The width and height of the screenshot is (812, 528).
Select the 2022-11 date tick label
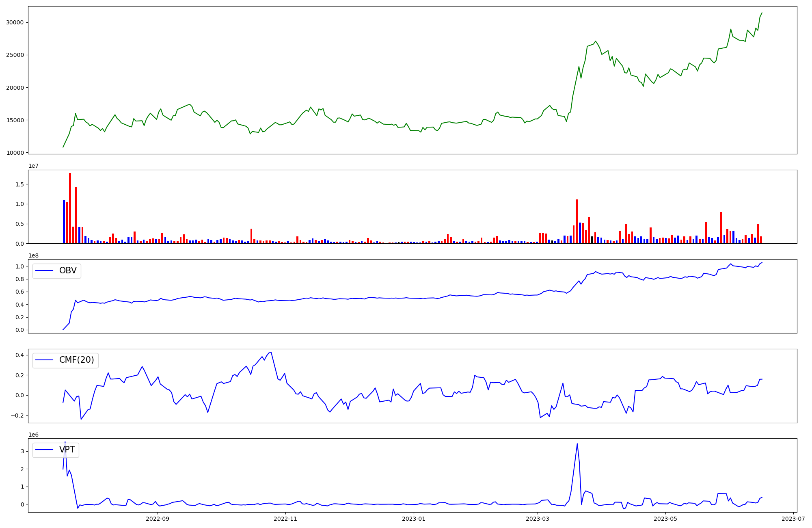(x=285, y=518)
